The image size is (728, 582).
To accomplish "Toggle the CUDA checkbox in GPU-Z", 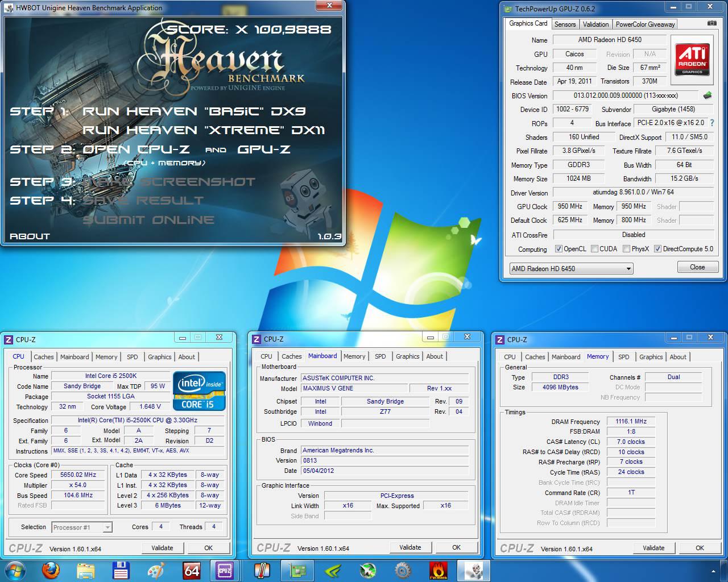I will point(594,248).
